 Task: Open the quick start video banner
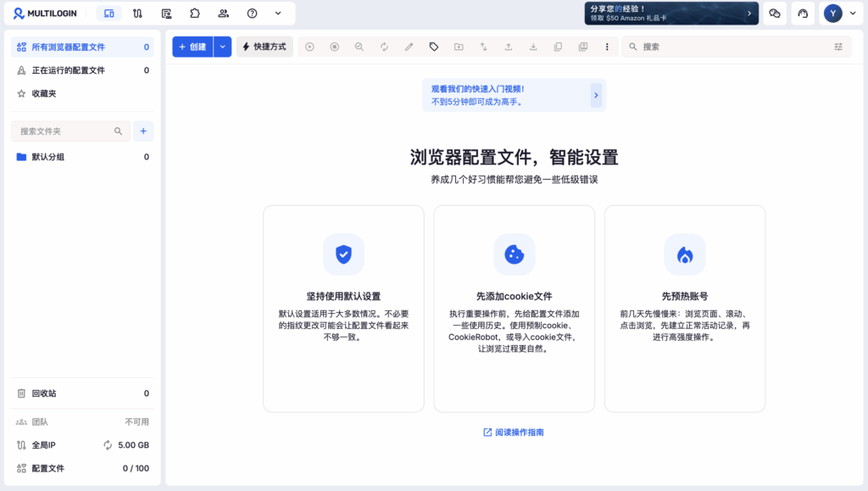coord(514,95)
